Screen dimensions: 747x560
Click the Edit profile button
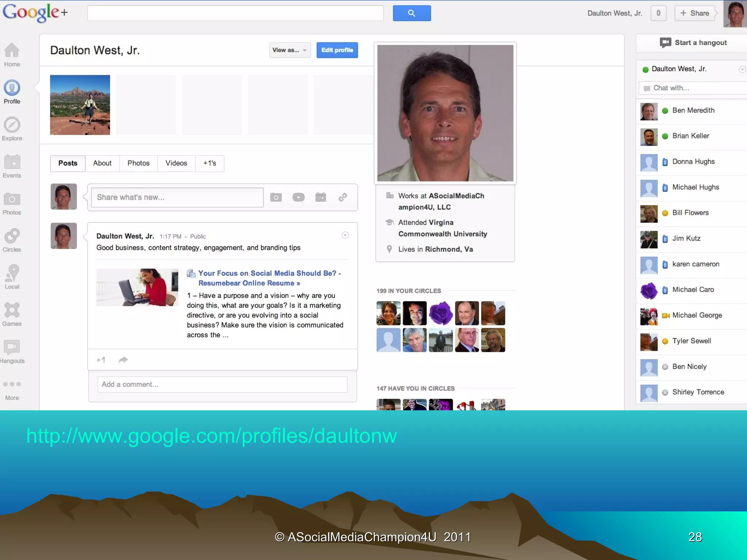337,50
